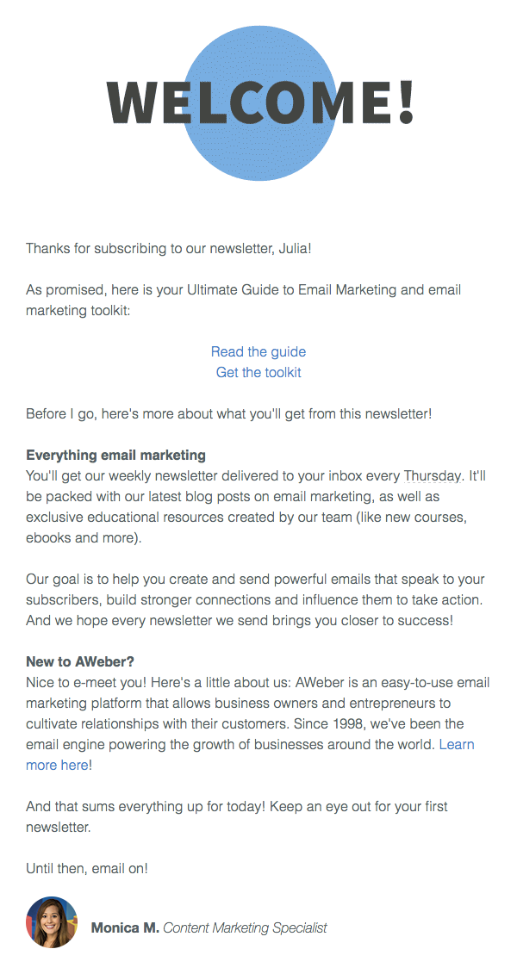Click the Our goal is to help paragraph
The height and width of the screenshot is (980, 517).
pos(256,600)
